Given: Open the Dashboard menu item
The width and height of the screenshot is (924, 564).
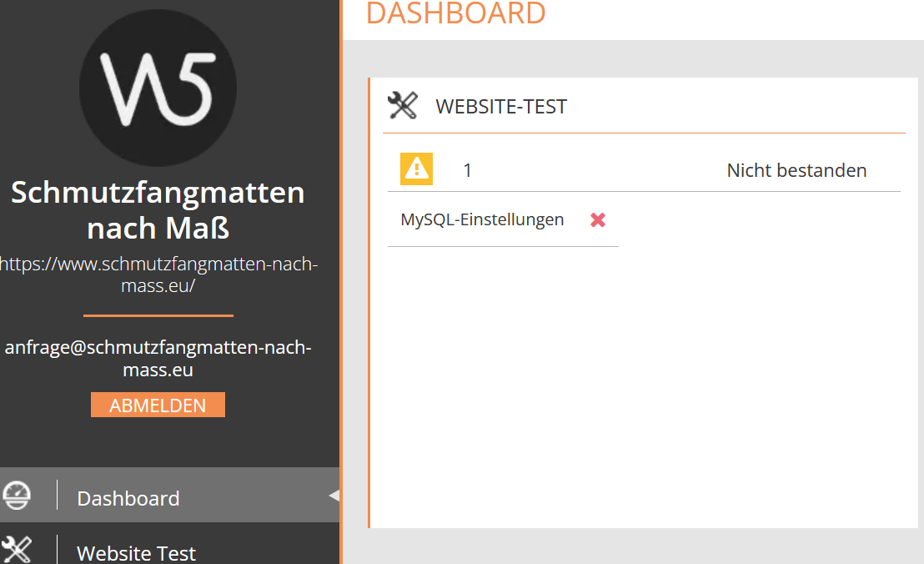Looking at the screenshot, I should point(128,498).
